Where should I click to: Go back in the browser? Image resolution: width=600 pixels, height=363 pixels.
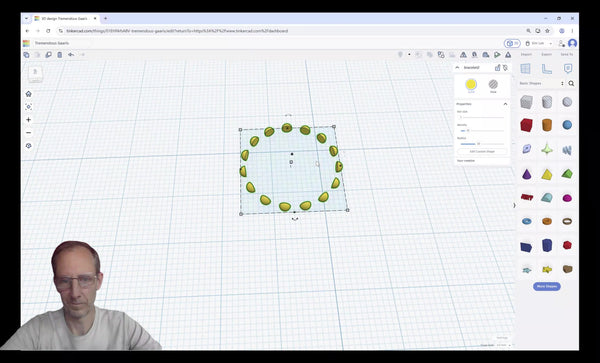coord(27,31)
